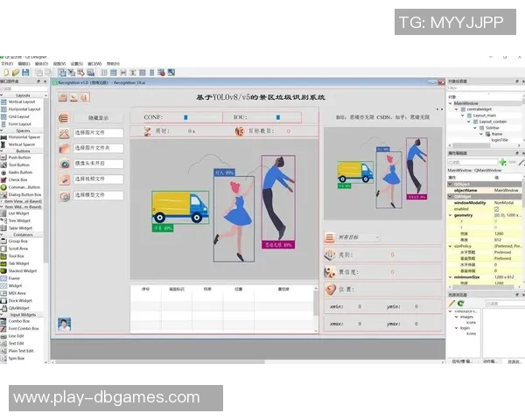
Task: Collapse the geometry property group
Action: click(x=451, y=215)
